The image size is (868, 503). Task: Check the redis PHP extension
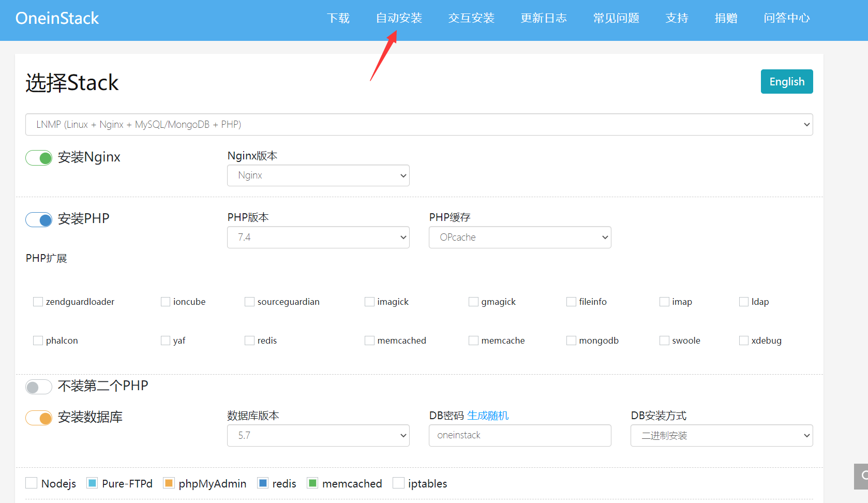249,341
